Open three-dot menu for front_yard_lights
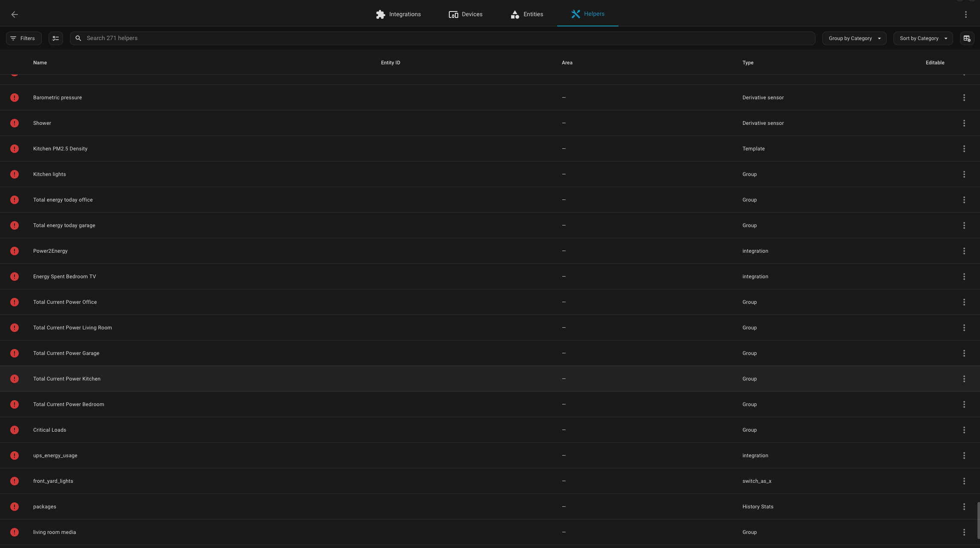The image size is (980, 548). 964,481
